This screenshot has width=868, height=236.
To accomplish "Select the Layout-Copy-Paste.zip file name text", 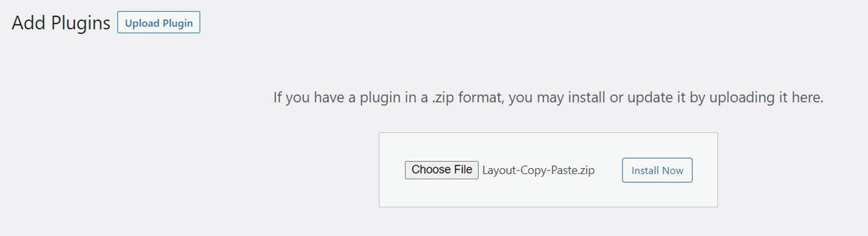I will [538, 170].
